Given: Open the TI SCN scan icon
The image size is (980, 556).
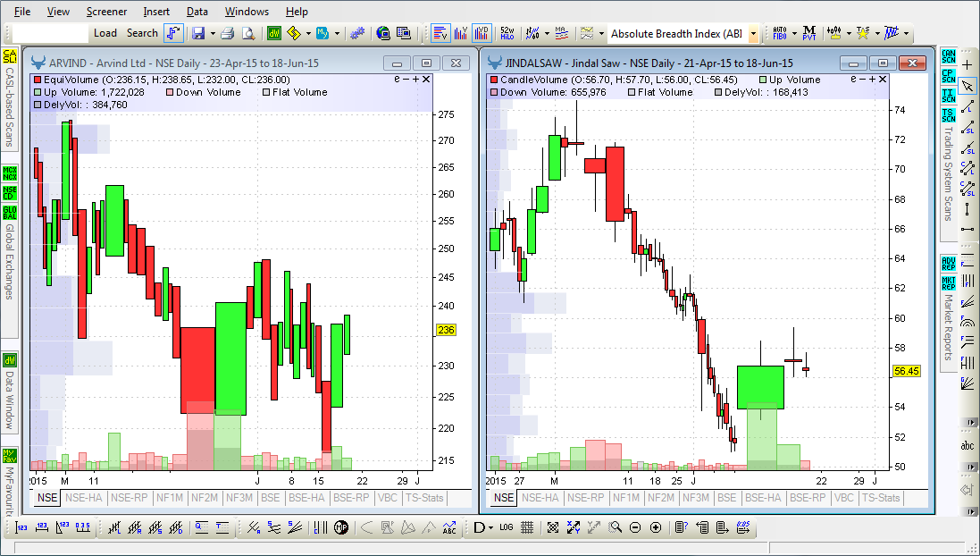Looking at the screenshot, I should pos(948,96).
